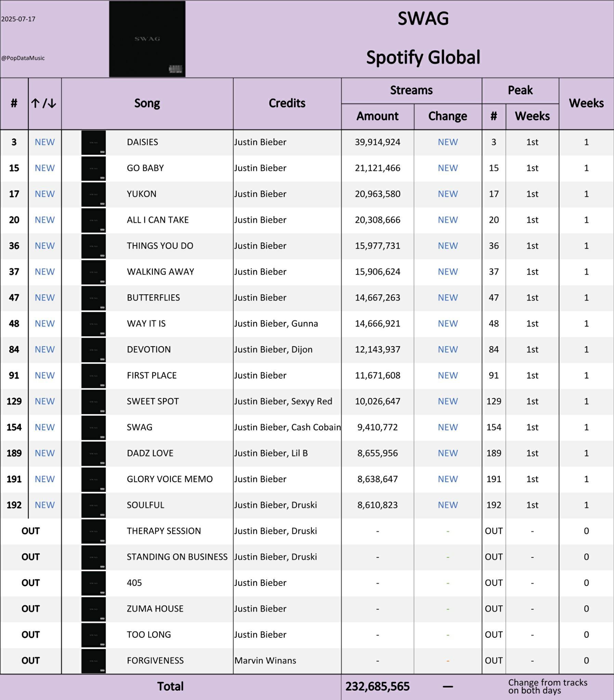Click the date 2025-07-17
This screenshot has width=614, height=700.
[18, 19]
